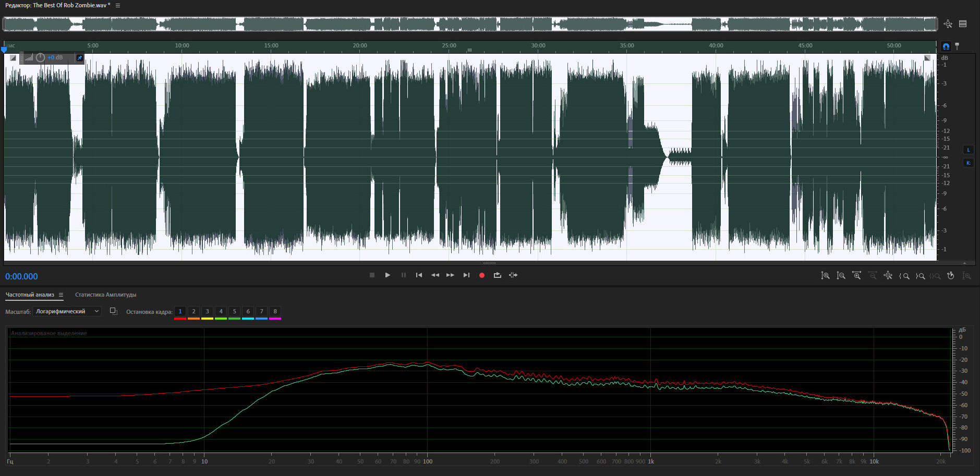
Task: Toggle snapping magnet icon on timeline
Action: click(x=946, y=46)
